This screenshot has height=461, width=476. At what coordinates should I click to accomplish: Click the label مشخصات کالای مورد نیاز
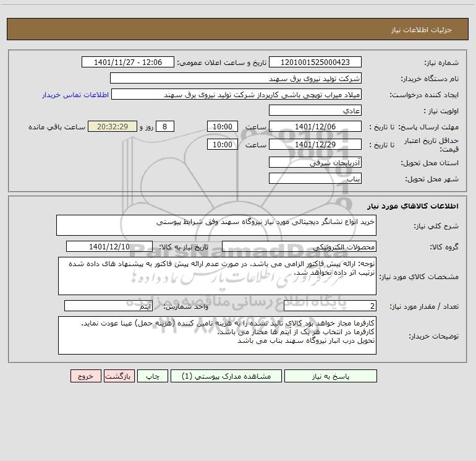(x=419, y=277)
